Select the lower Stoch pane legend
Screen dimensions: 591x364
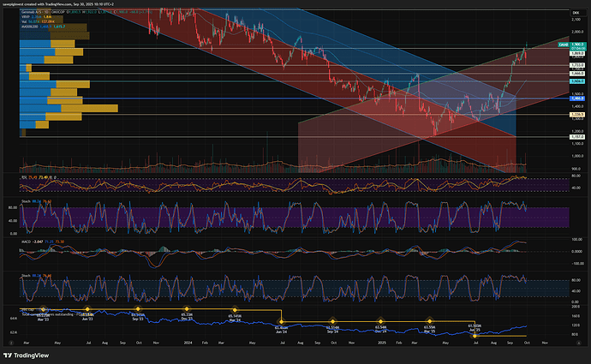coord(27,276)
